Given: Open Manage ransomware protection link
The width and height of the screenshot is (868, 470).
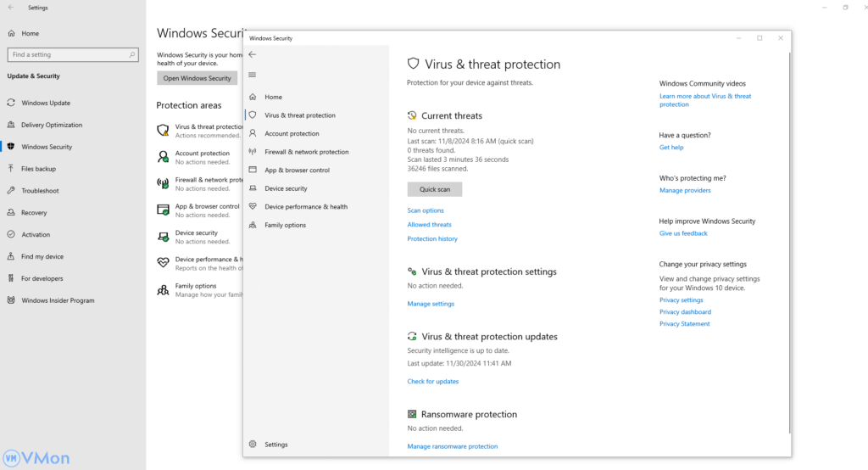Looking at the screenshot, I should (453, 446).
